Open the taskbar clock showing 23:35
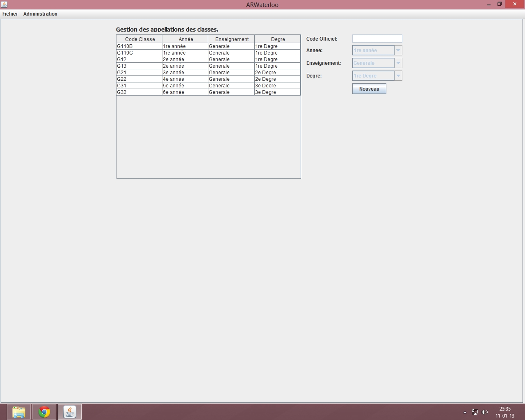The width and height of the screenshot is (525, 420). (505, 412)
